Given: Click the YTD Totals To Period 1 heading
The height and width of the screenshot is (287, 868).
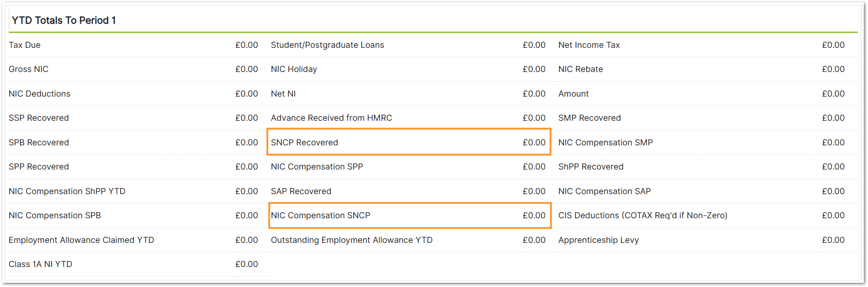Looking at the screenshot, I should tap(64, 20).
